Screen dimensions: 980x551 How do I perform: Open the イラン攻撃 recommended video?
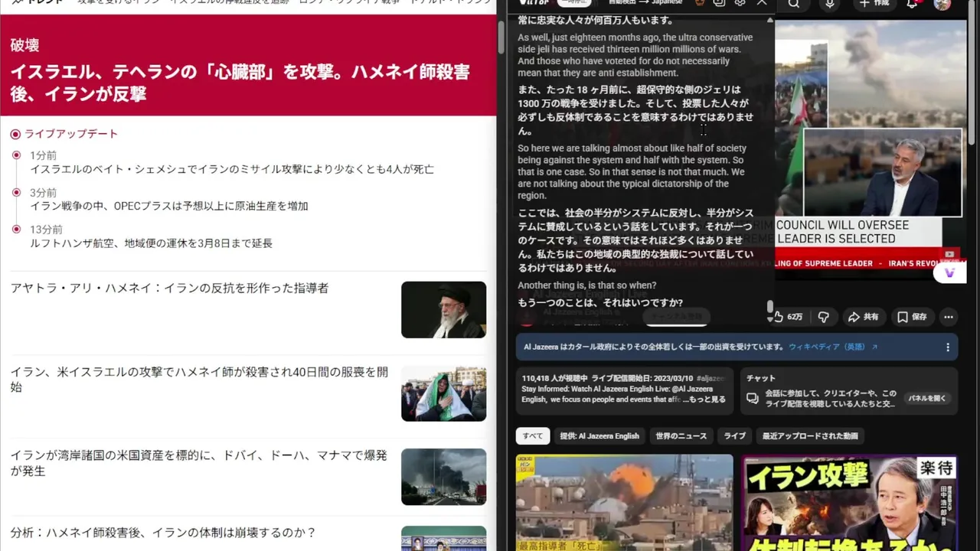(x=849, y=503)
